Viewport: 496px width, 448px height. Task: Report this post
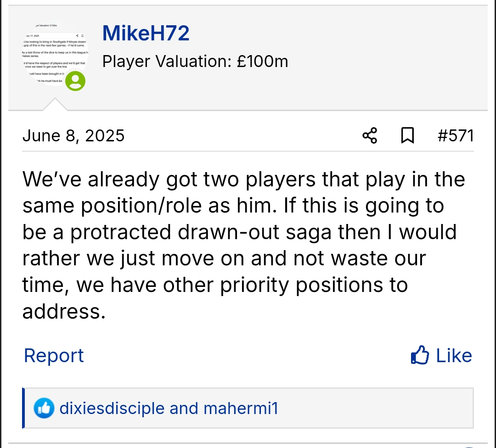(54, 356)
